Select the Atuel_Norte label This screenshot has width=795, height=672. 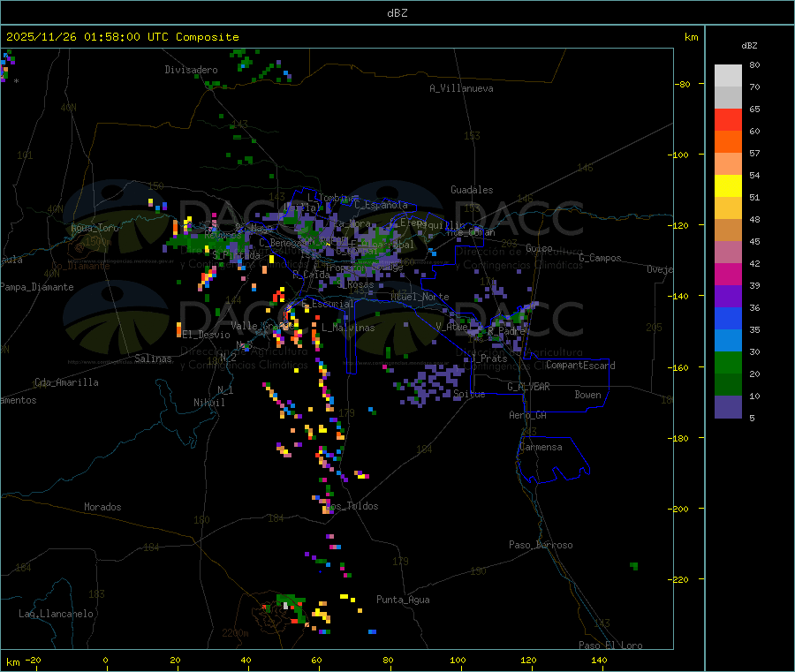(x=420, y=297)
